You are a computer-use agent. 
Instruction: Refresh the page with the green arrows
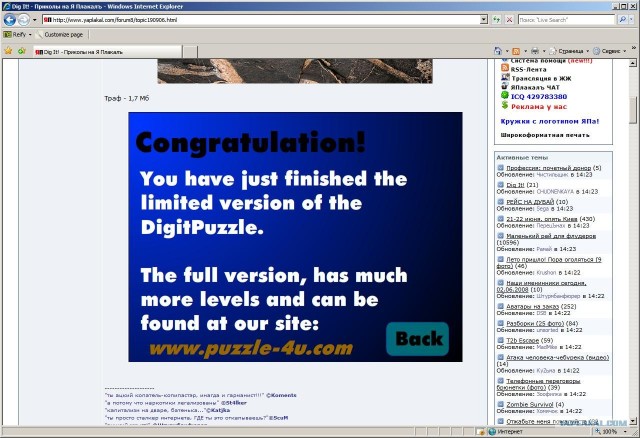pos(496,20)
